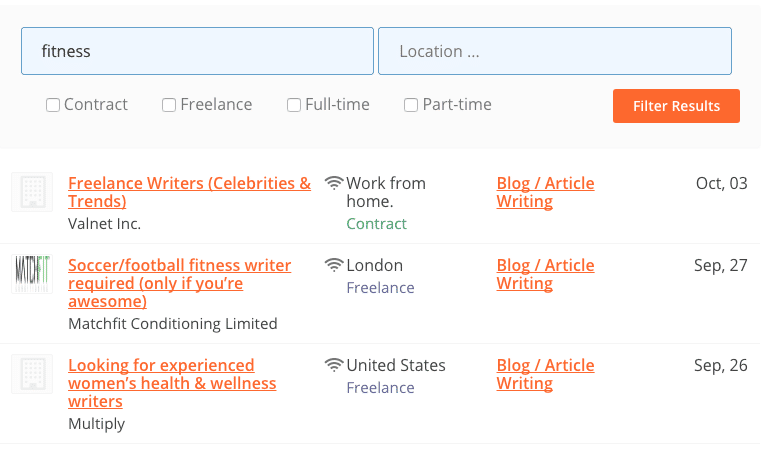Click the Valnet Inc. placeholder company logo
This screenshot has height=451, width=769.
[32, 192]
